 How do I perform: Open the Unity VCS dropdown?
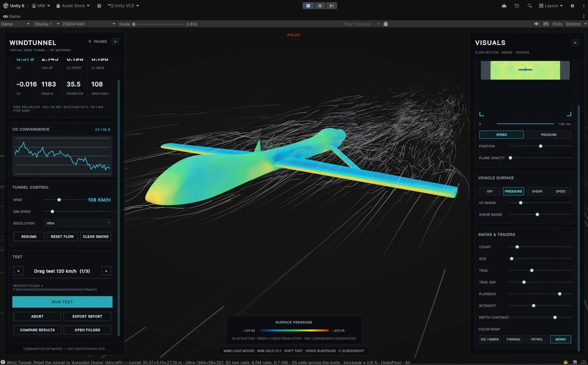pos(124,6)
